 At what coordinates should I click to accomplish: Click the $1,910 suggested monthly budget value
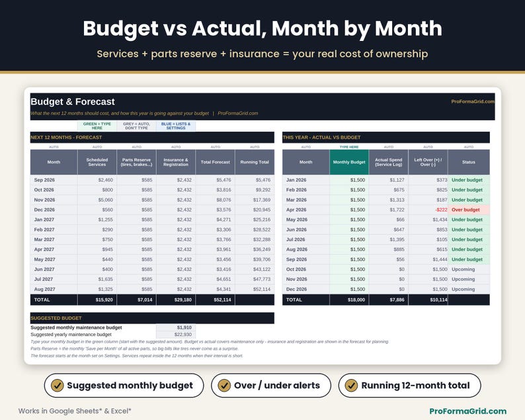(176, 327)
